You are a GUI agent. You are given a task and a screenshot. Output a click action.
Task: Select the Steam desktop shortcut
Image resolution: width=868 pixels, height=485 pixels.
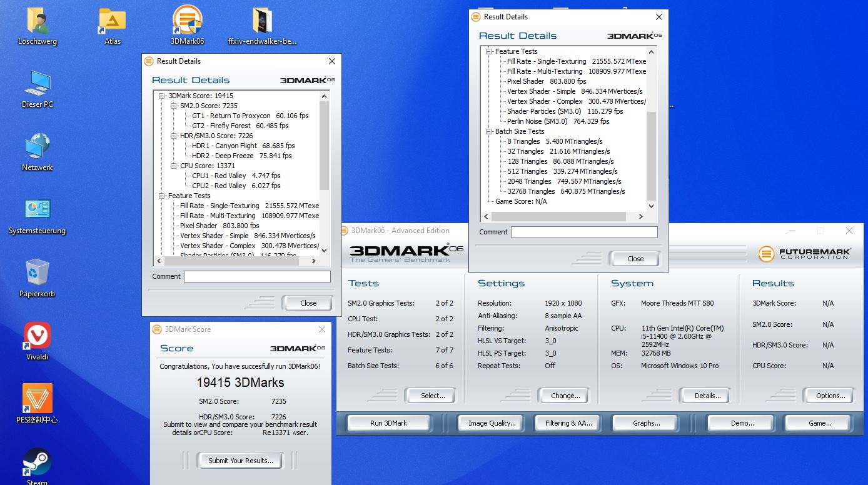tap(38, 466)
